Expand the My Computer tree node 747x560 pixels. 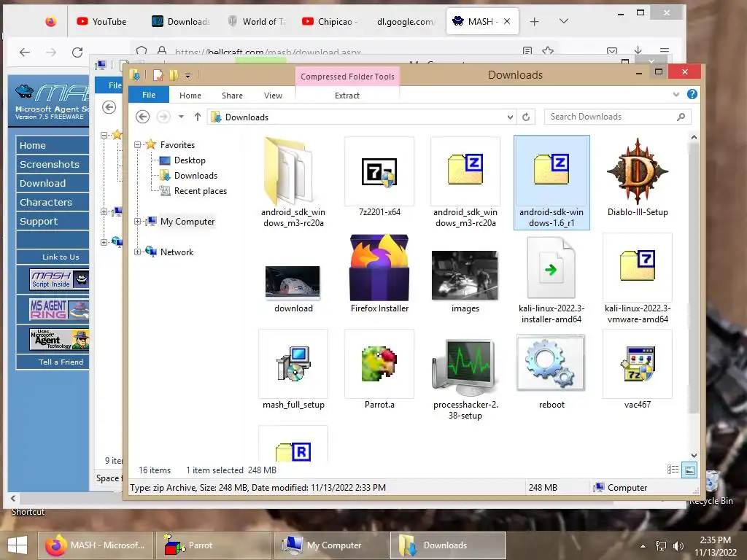coord(137,222)
